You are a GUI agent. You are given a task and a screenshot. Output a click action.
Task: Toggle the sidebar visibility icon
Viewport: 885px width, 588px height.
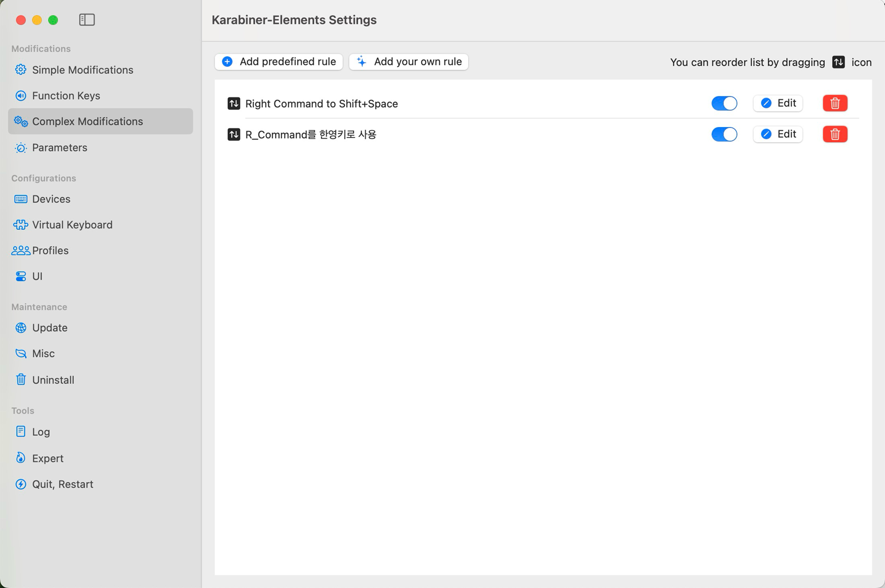[x=87, y=20]
